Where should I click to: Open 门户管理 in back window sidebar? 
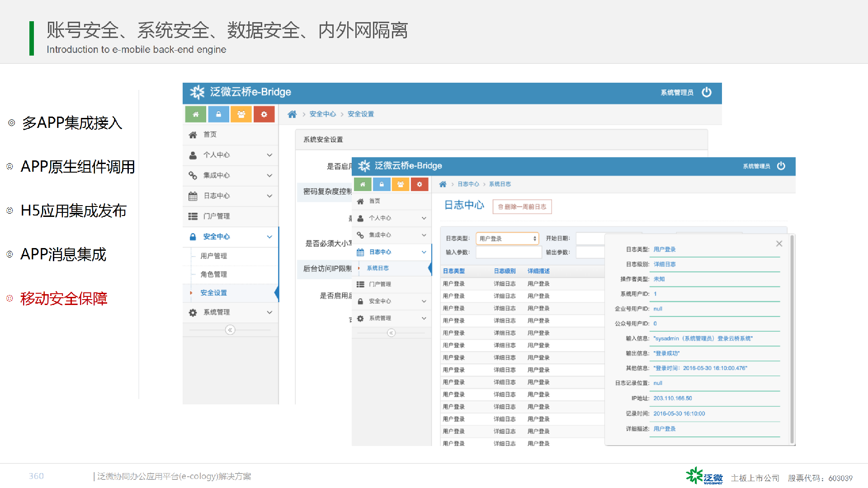pyautogui.click(x=231, y=216)
